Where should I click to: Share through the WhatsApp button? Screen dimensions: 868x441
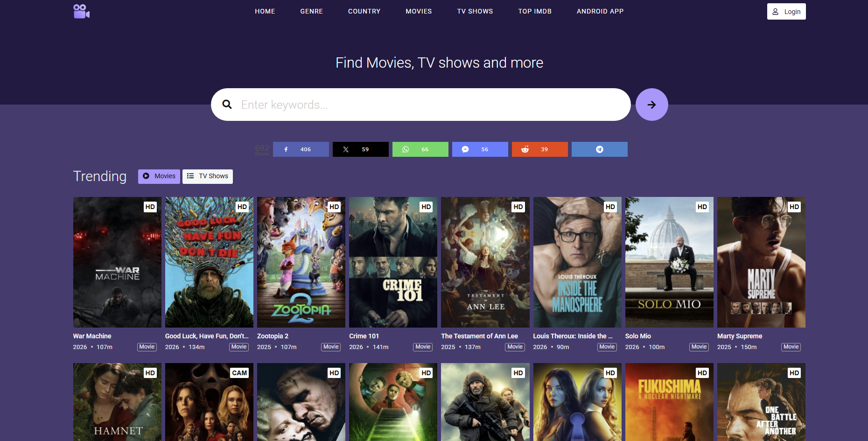[420, 149]
